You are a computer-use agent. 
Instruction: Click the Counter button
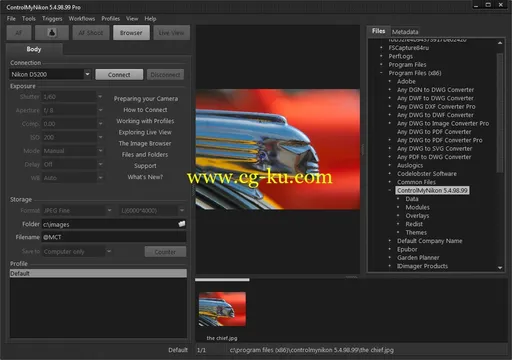coord(165,252)
